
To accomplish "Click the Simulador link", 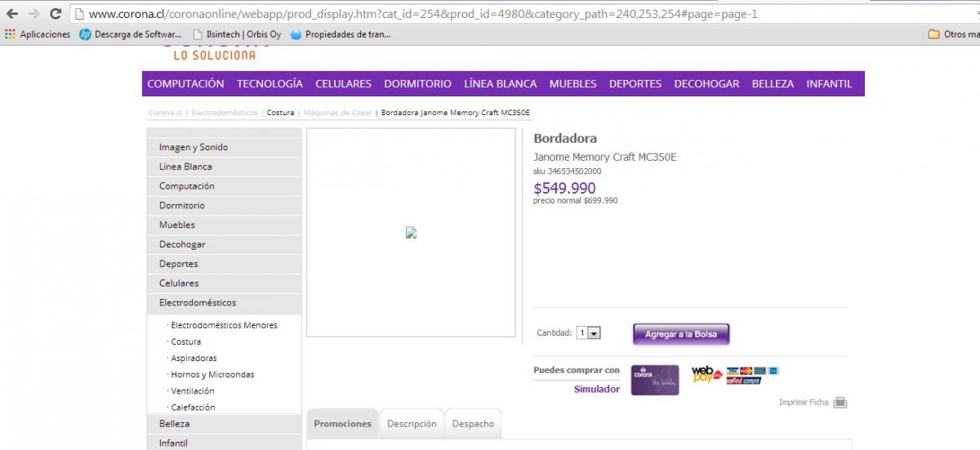I will pyautogui.click(x=596, y=390).
